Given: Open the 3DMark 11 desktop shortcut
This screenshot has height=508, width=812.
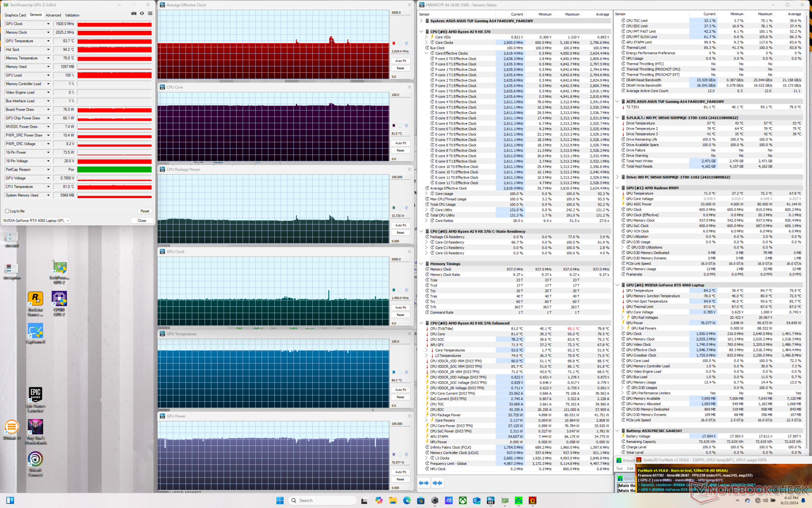Looking at the screenshot, I should pos(12,430).
